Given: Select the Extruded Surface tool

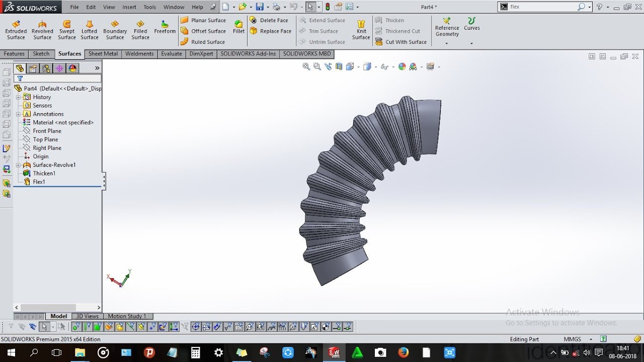Looking at the screenshot, I should tap(16, 30).
